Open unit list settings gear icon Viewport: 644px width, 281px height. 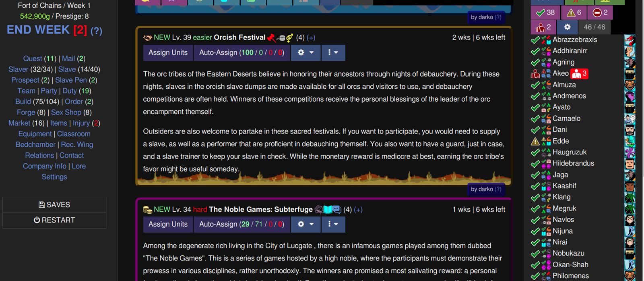click(567, 27)
